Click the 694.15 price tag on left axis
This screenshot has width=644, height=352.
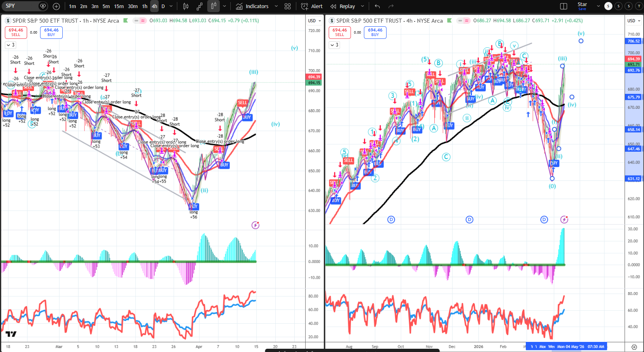click(x=314, y=83)
